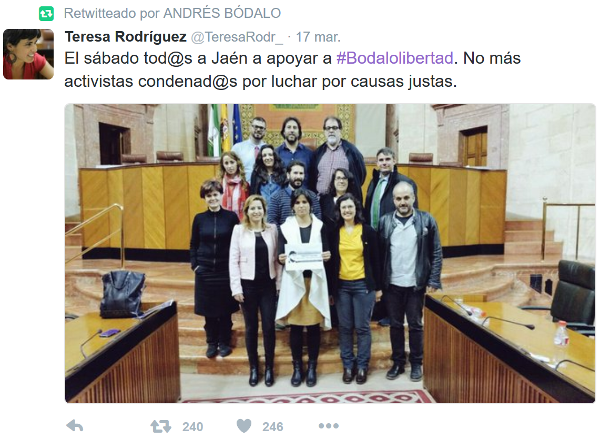This screenshot has height=439, width=600.
Task: Click the green retweeted indicator icon
Action: [x=46, y=14]
